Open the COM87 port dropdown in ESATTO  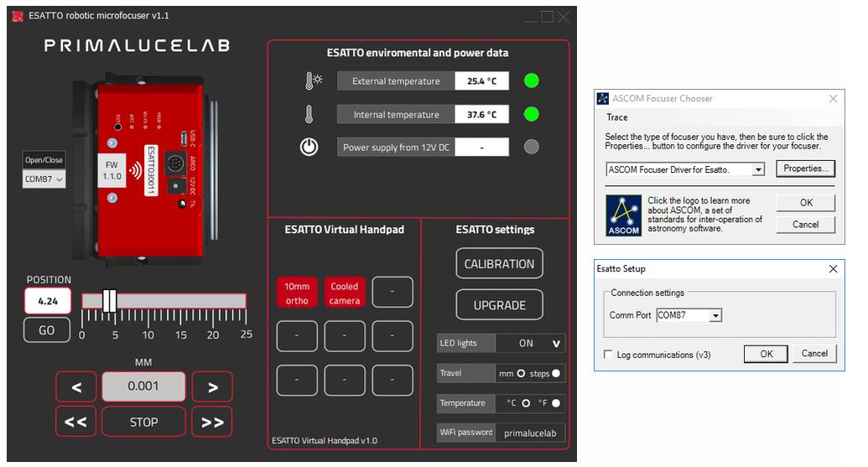click(x=44, y=179)
